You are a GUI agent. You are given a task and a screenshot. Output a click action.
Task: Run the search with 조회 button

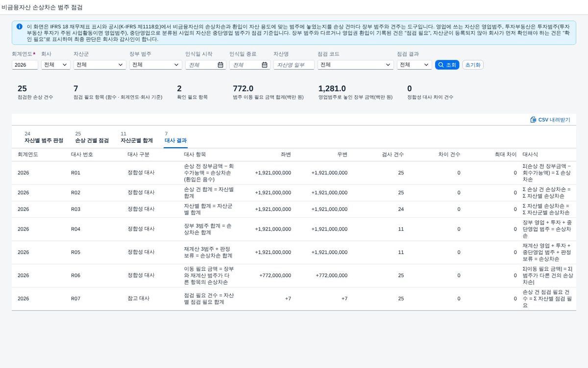point(447,65)
